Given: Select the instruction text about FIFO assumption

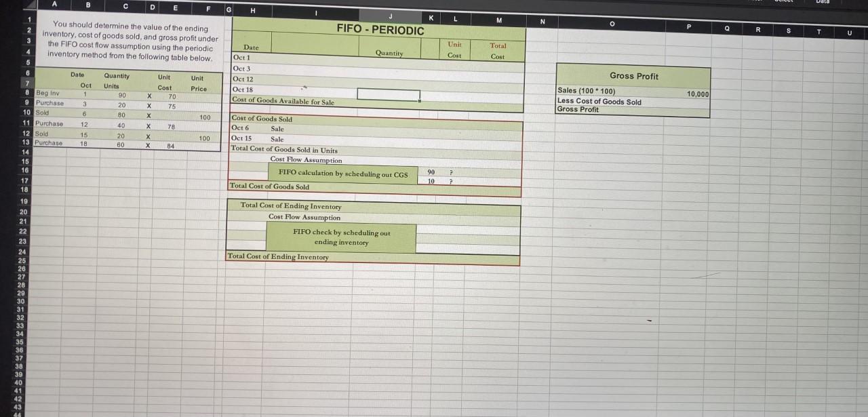Looking at the screenshot, I should tap(130, 43).
